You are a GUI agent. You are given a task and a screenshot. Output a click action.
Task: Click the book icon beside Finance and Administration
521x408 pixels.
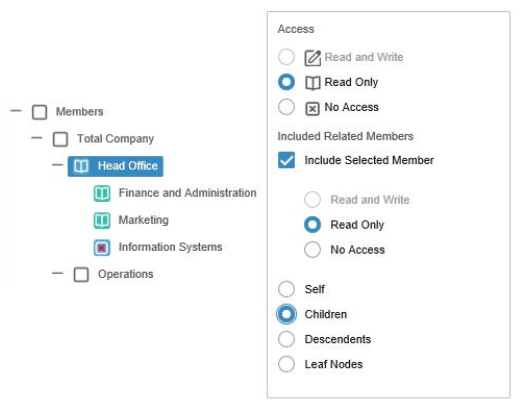[x=102, y=193]
